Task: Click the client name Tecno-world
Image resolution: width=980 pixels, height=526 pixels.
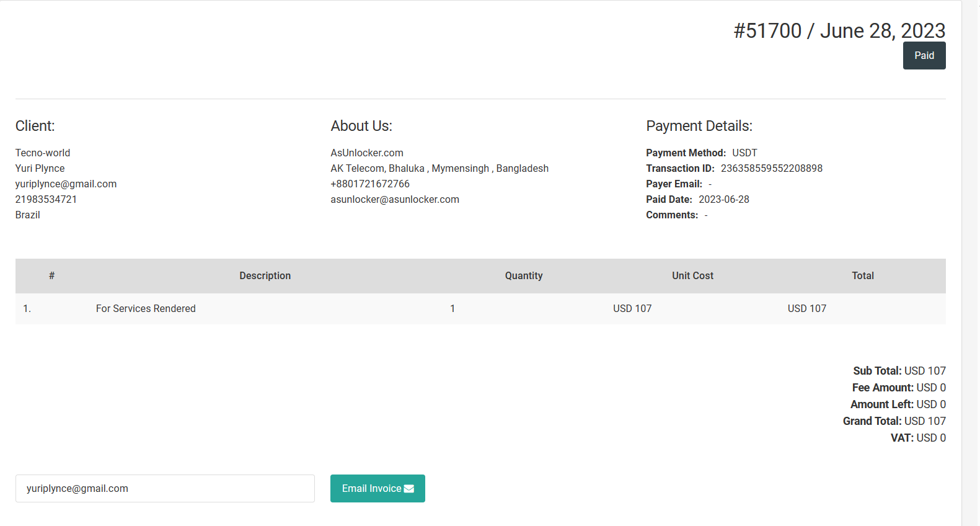Action: tap(43, 153)
